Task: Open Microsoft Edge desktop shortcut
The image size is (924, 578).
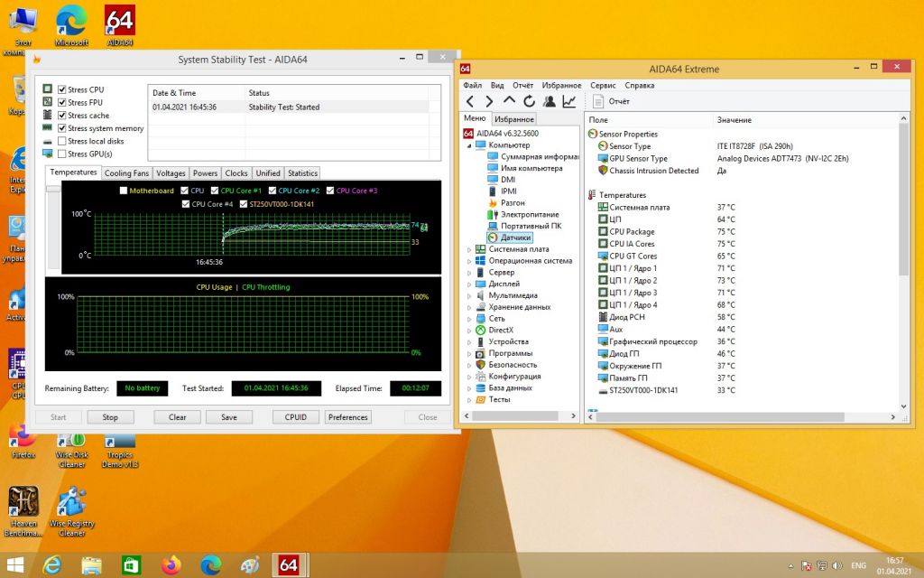Action: [71, 26]
